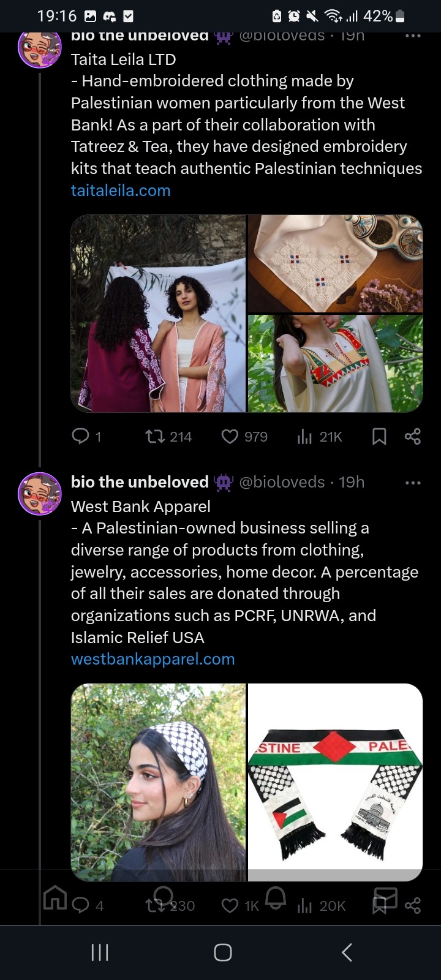441x980 pixels.
Task: Open the Search tab in bottom bar
Action: [164, 897]
